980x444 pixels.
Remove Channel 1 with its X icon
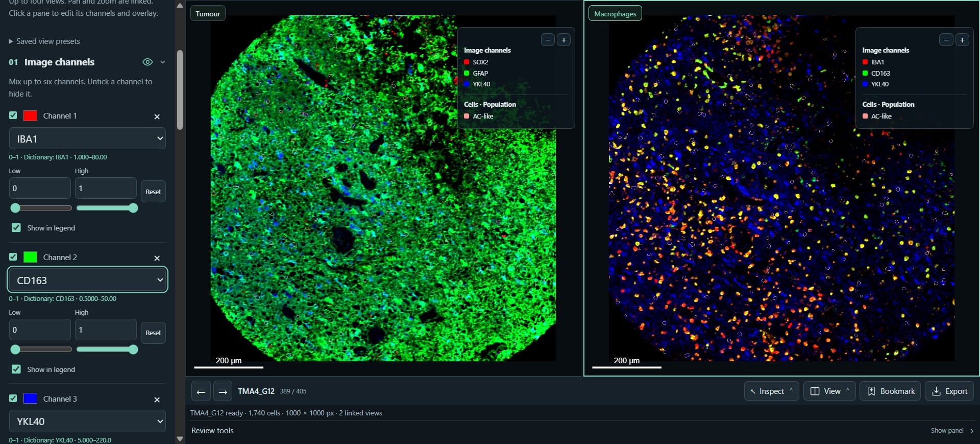coord(157,116)
